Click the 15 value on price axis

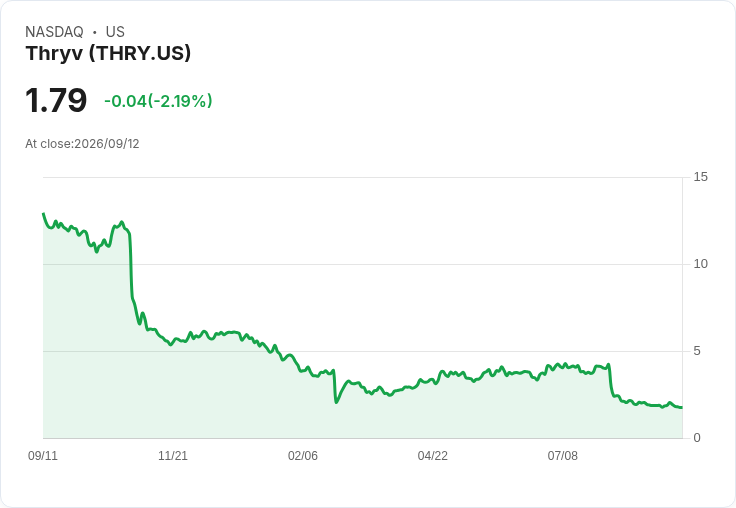tap(700, 177)
